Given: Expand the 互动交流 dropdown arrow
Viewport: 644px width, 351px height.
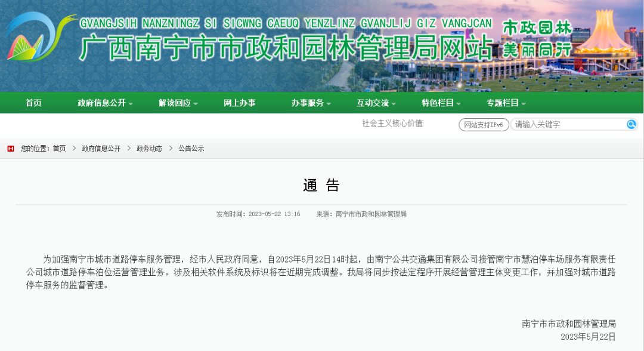Looking at the screenshot, I should coord(394,104).
